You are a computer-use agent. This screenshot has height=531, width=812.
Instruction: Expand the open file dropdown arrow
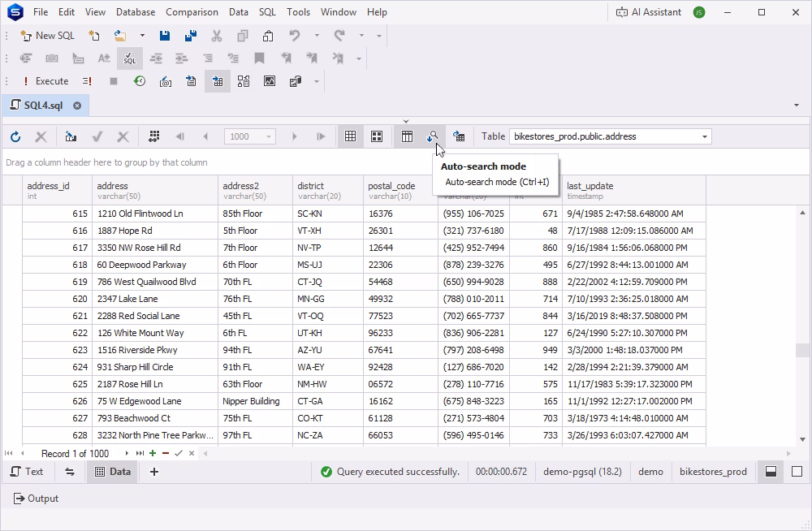[142, 36]
